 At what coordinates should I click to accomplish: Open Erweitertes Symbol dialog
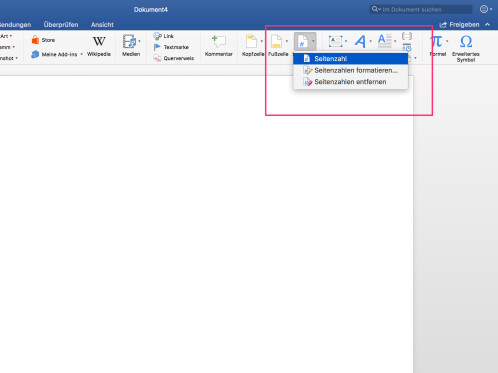click(x=466, y=48)
